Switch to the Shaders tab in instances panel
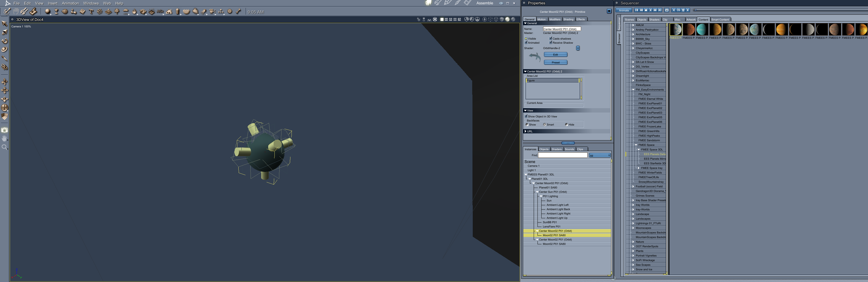868x282 pixels. coord(556,149)
